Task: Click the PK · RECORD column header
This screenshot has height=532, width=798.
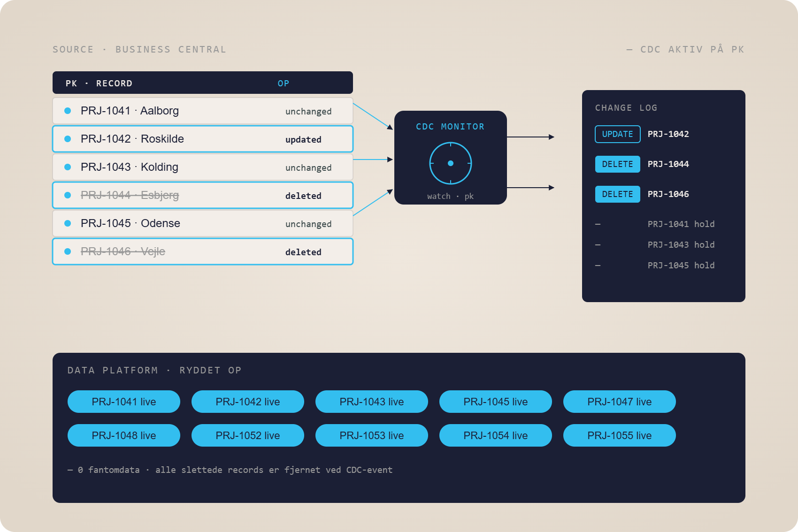Action: point(99,84)
